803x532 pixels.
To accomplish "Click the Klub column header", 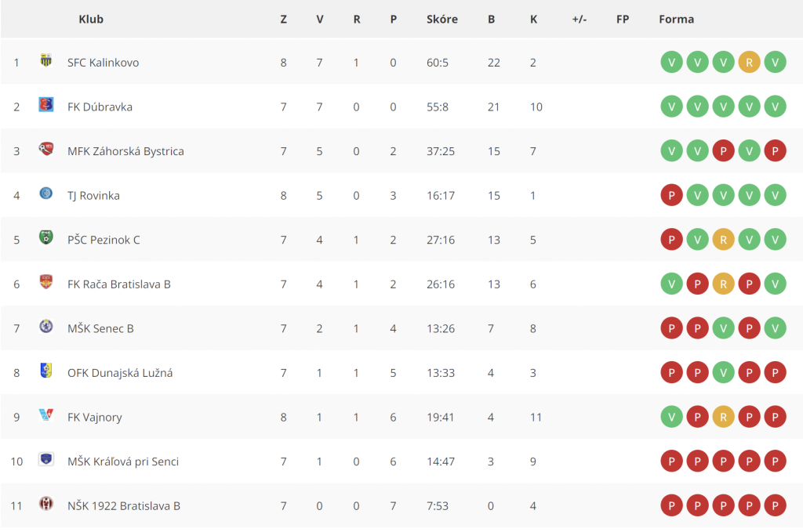I will [91, 20].
